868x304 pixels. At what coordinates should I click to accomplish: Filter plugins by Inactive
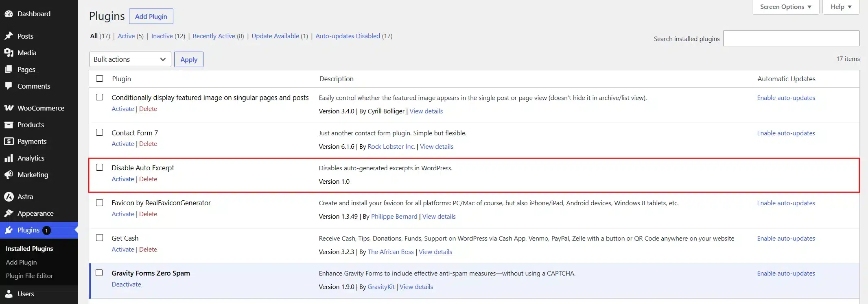[x=162, y=36]
